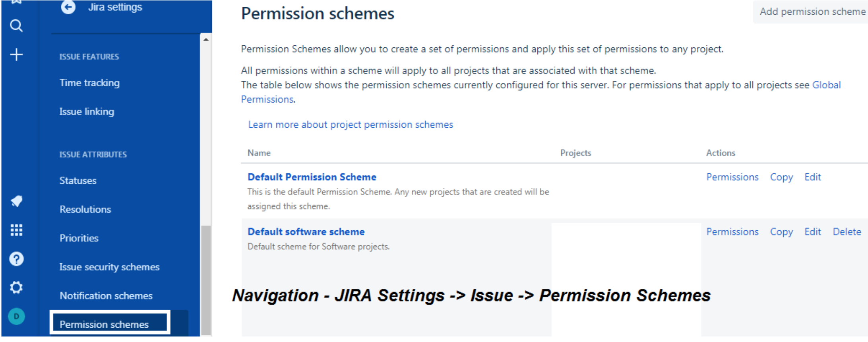Open Statuses in Issue Attributes
This screenshot has height=342, width=868.
coord(78,181)
